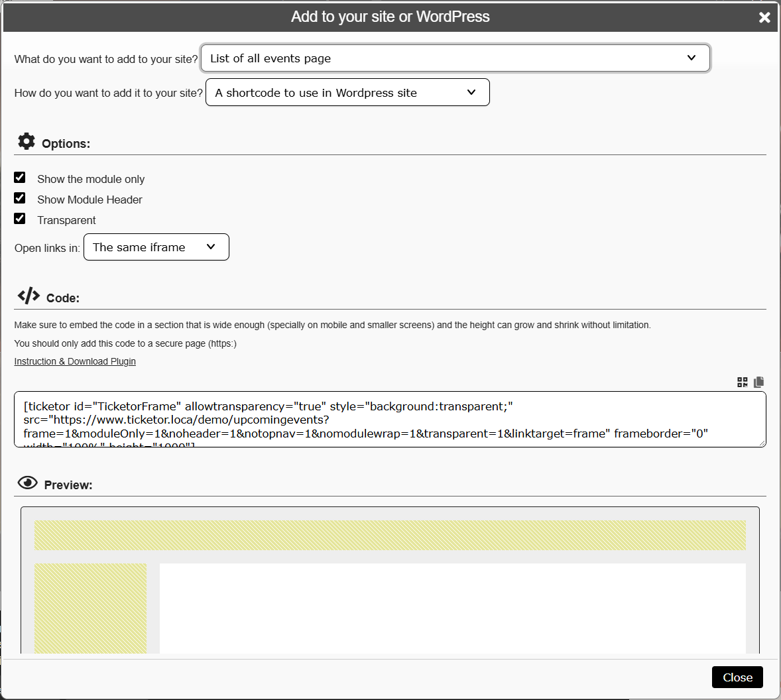Click the 'Show the module only' label
Viewport: 781px width, 700px height.
pyautogui.click(x=91, y=179)
